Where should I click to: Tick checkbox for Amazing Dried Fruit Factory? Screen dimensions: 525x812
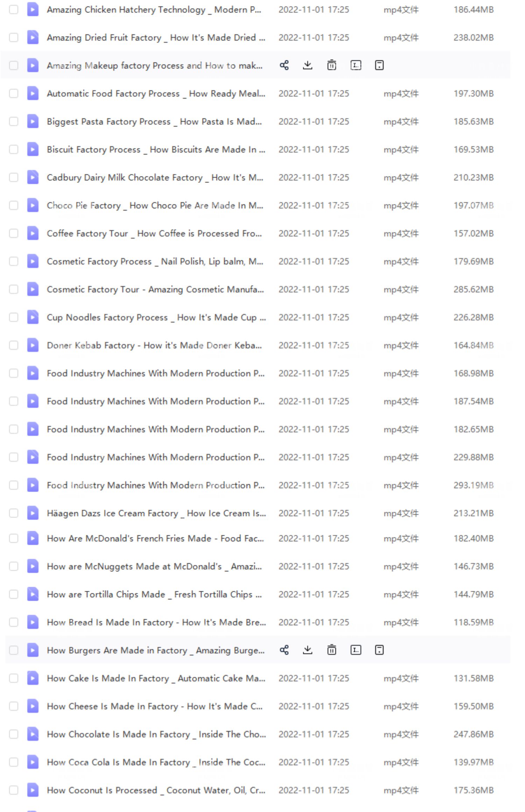[x=14, y=37]
